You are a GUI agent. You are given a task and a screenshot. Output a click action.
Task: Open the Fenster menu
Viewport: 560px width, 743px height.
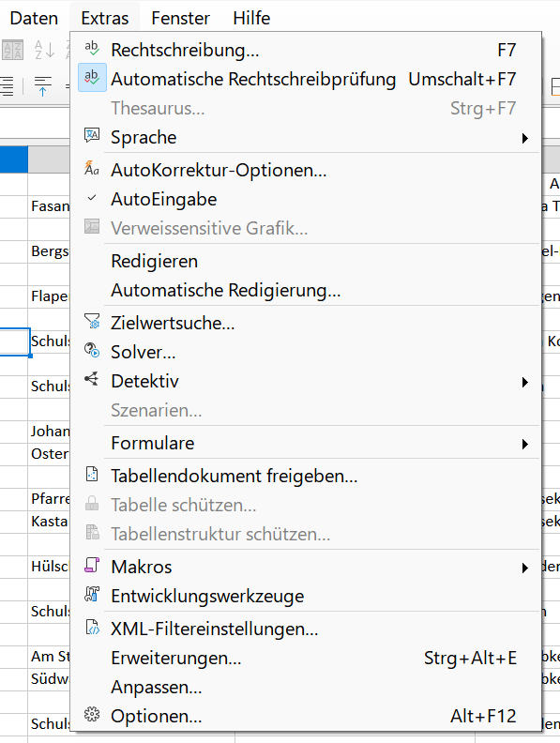tap(180, 18)
